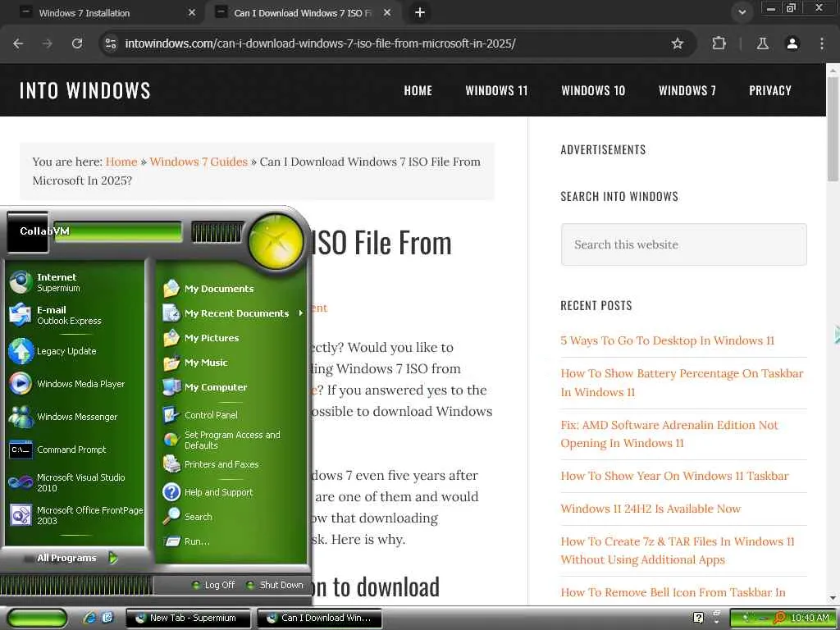Switch to New Tab - Supermium taskbar window
This screenshot has height=630, width=840.
(189, 618)
